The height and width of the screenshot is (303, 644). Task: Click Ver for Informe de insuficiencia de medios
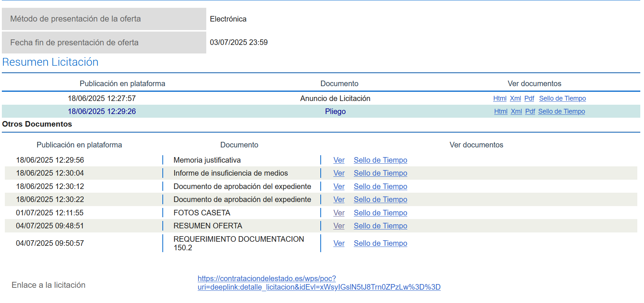(x=339, y=173)
